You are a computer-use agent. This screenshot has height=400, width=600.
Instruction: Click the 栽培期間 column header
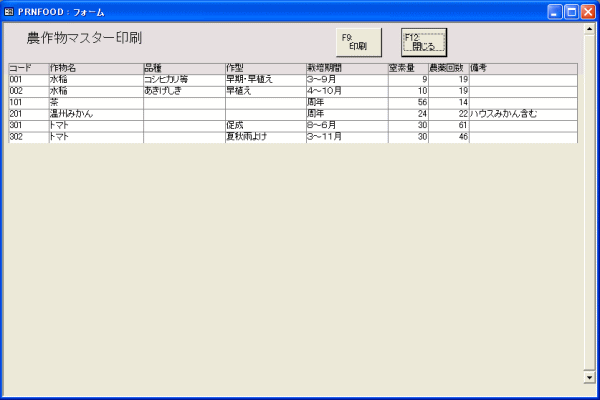tap(346, 68)
